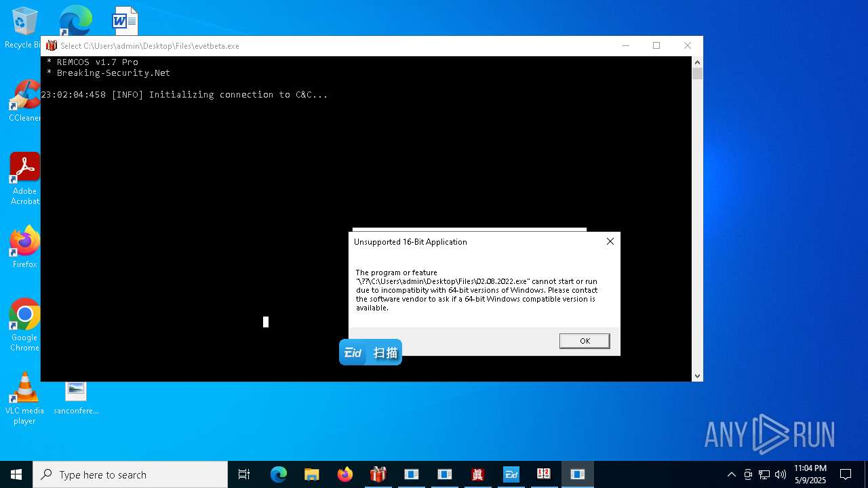Launch CCleaner from the desktop
Viewport: 868px width, 488px height.
[24, 102]
